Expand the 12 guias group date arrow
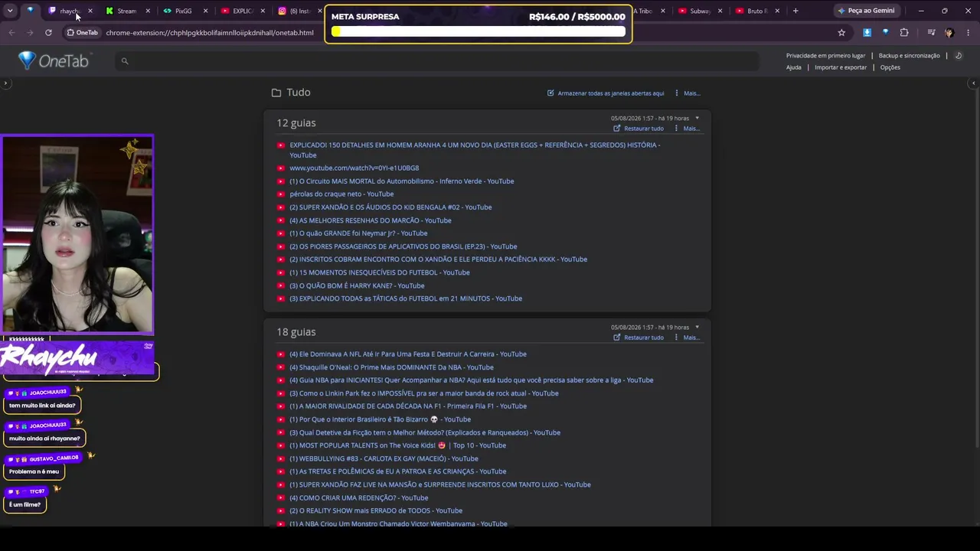Screen dimensions: 980x551 point(697,118)
